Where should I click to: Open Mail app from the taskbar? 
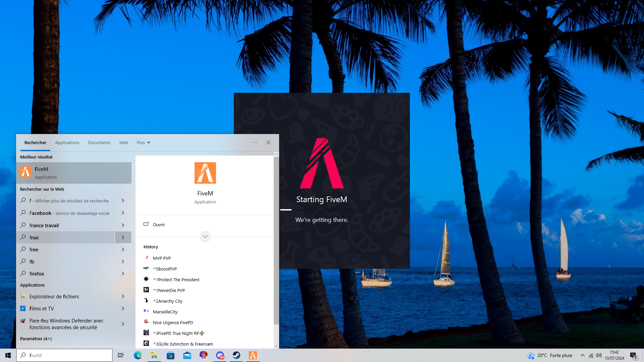click(x=187, y=355)
